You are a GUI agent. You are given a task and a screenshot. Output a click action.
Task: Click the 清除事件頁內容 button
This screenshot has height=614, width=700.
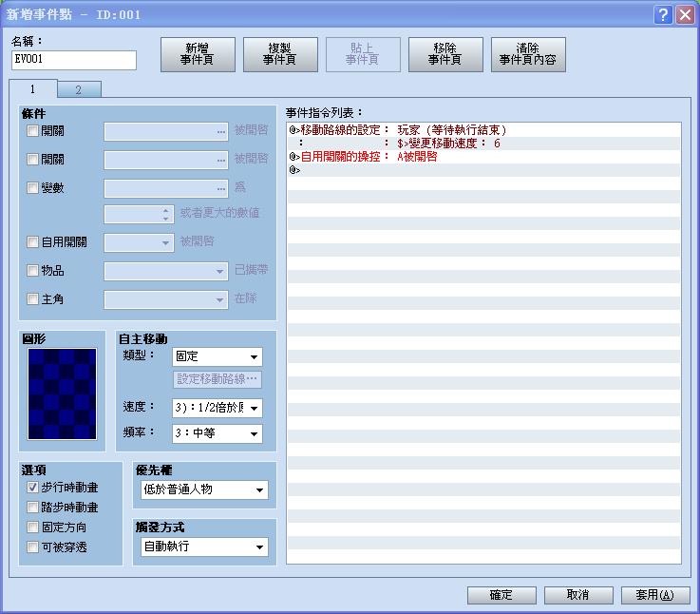(x=528, y=54)
